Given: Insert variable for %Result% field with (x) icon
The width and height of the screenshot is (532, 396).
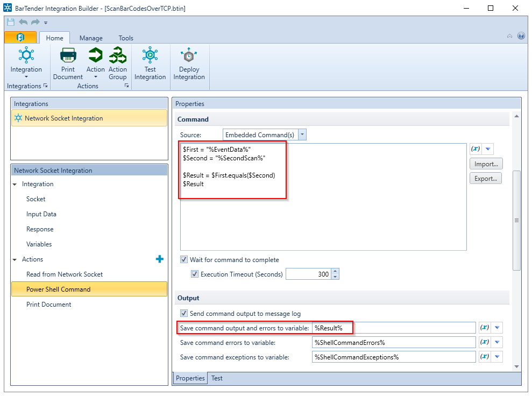Looking at the screenshot, I should coord(485,328).
